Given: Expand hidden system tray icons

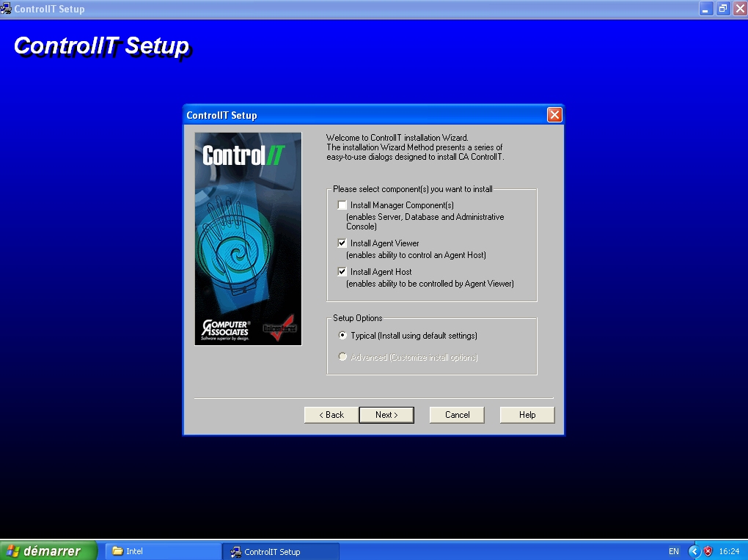Looking at the screenshot, I should pos(694,551).
